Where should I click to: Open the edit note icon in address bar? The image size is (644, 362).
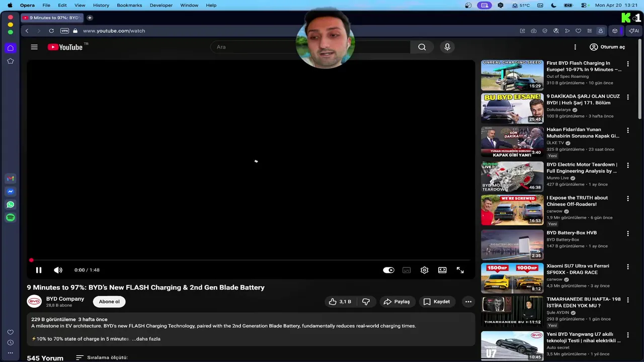pos(523,31)
